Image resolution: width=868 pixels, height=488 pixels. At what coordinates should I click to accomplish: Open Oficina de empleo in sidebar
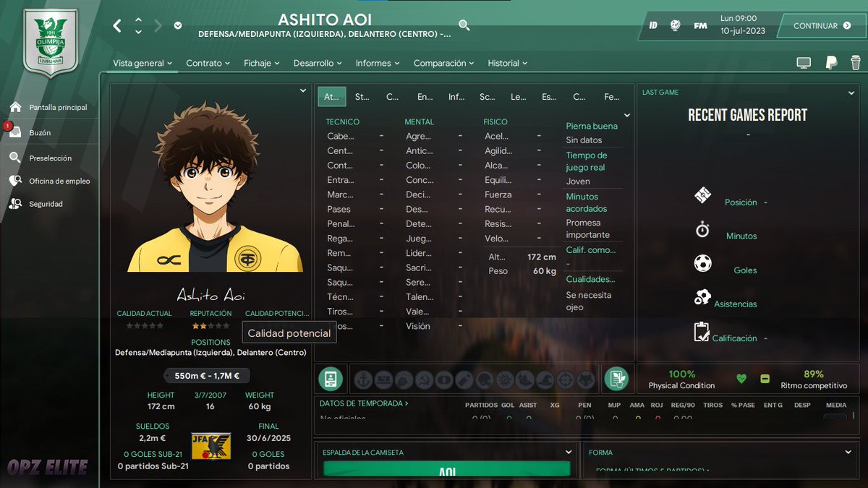click(49, 181)
